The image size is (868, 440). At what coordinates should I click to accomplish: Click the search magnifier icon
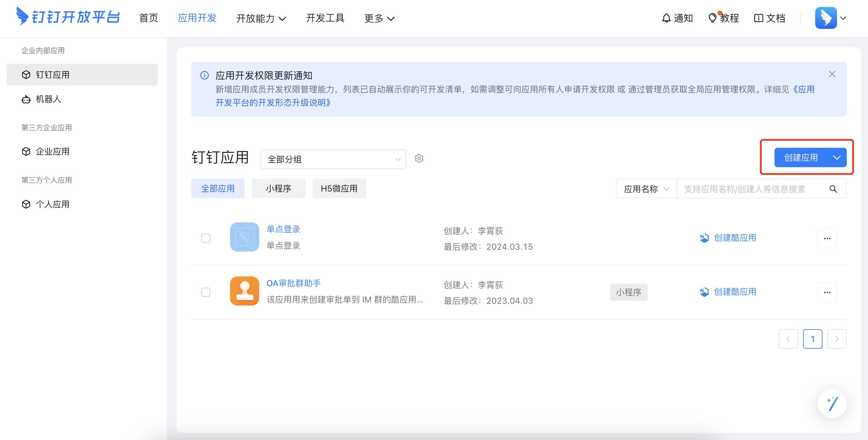pyautogui.click(x=833, y=189)
